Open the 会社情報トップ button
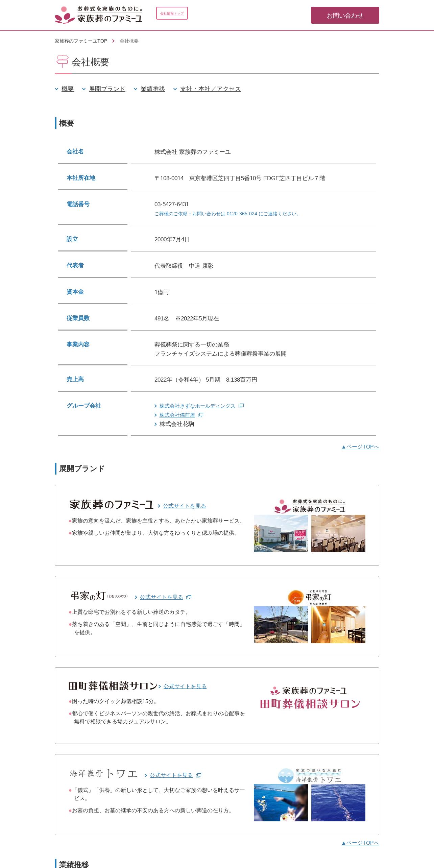The image size is (434, 868). pyautogui.click(x=172, y=13)
